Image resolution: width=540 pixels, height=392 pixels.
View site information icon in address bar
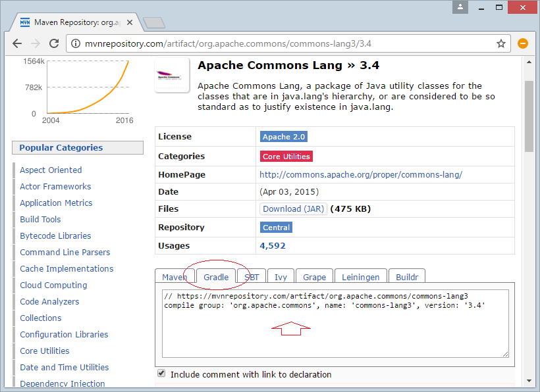[x=76, y=43]
